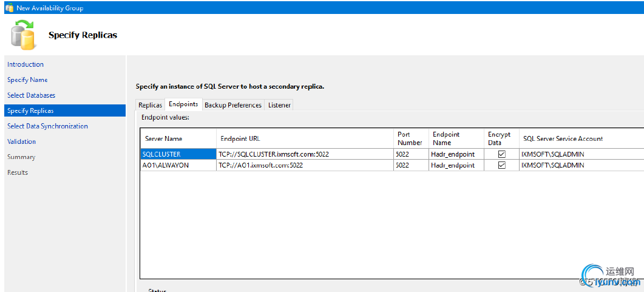644x292 pixels.
Task: Open Select Data Synchronization page
Action: pos(47,126)
